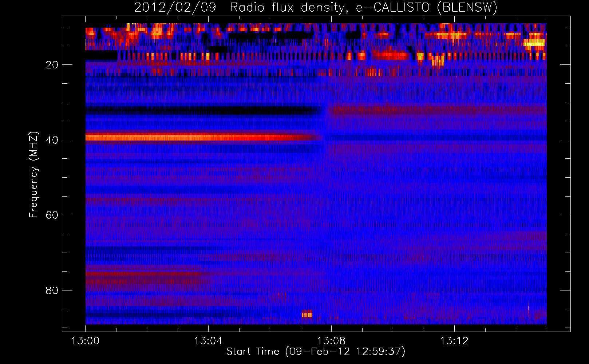
Task: Click the "20" frequency tick label
Action: (x=52, y=65)
